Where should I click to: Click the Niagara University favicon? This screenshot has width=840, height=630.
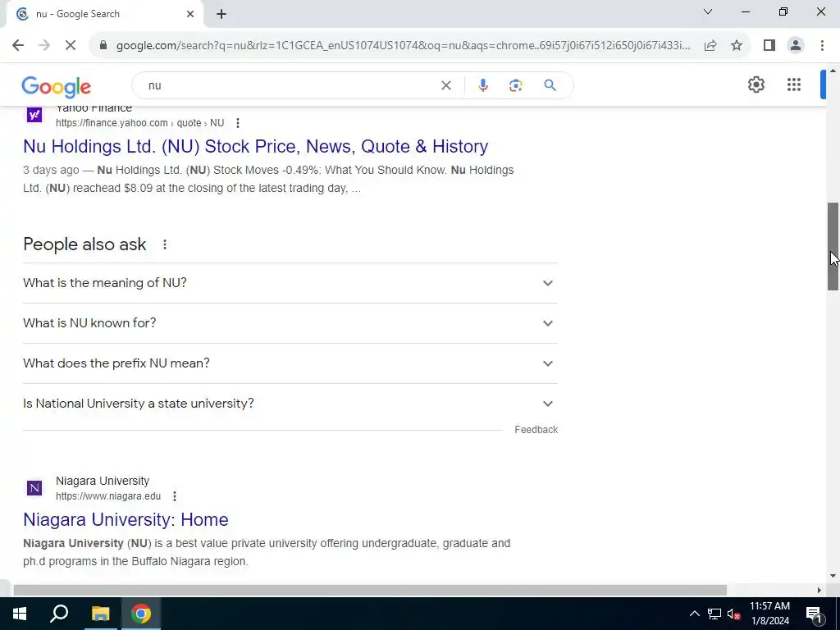[34, 488]
